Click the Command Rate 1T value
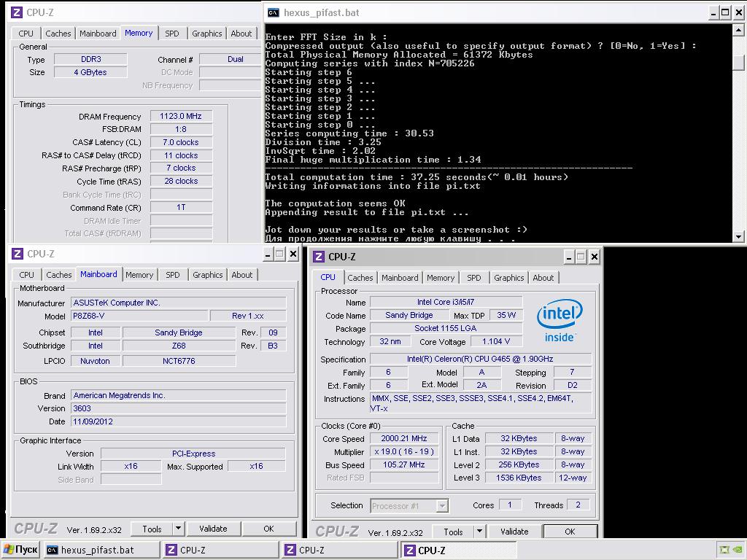 point(181,207)
